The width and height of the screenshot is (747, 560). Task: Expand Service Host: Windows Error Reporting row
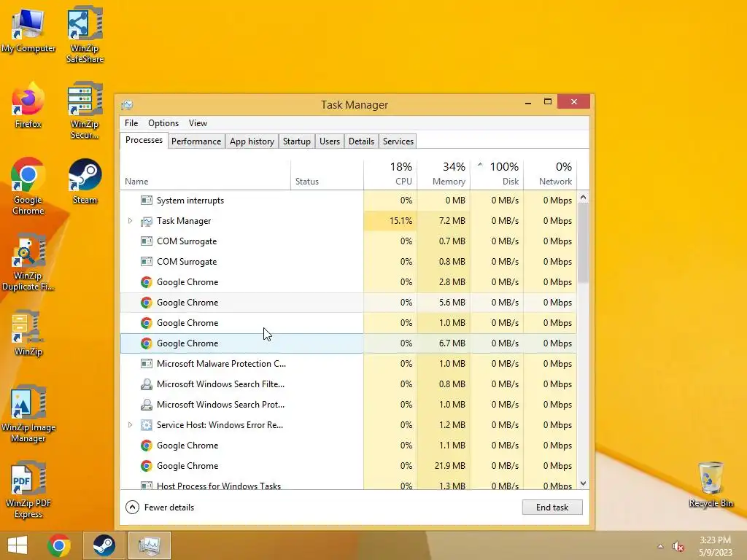coord(130,425)
